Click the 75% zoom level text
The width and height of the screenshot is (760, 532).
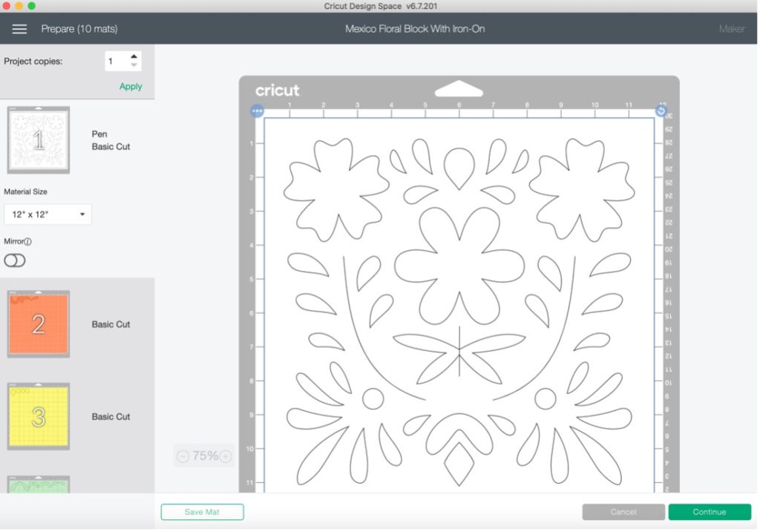pos(205,456)
